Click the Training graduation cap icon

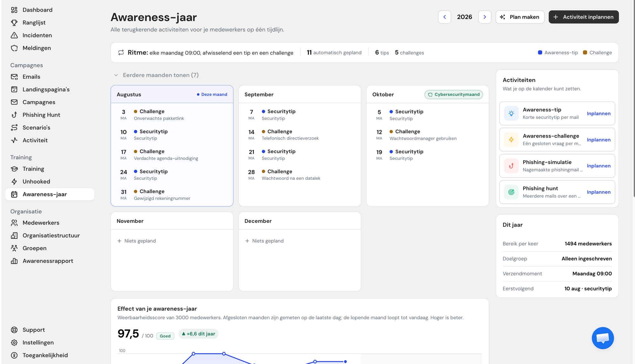(14, 169)
